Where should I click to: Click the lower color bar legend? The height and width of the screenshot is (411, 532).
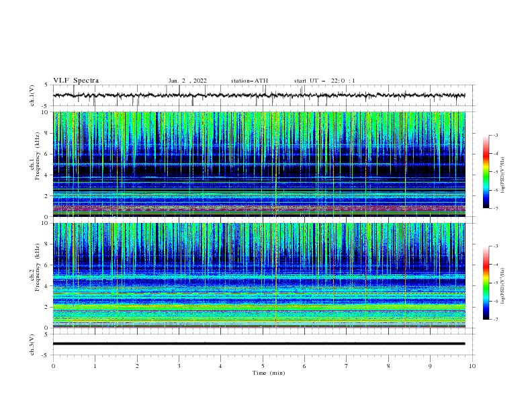click(x=486, y=283)
